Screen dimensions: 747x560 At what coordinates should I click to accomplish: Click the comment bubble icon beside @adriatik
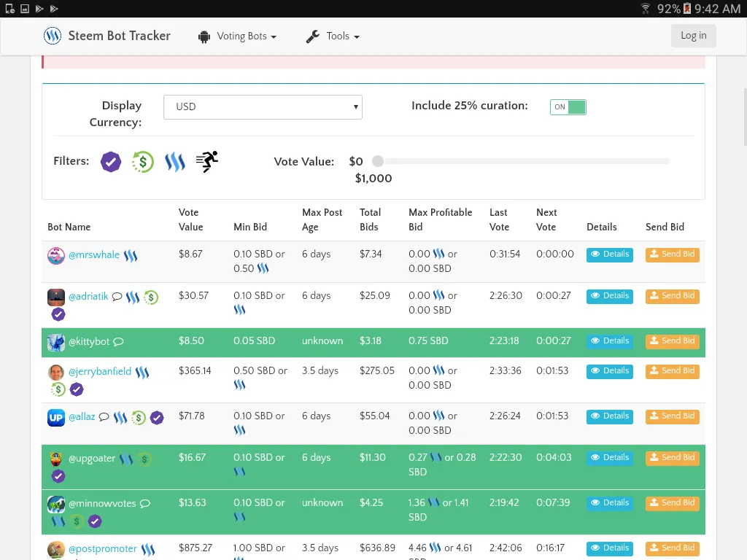117,297
